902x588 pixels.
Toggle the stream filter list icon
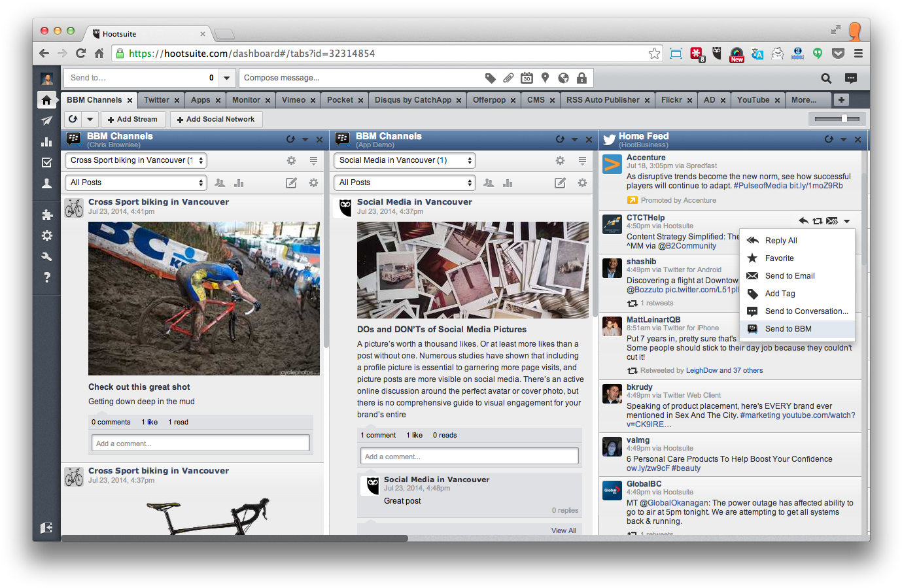(x=313, y=160)
